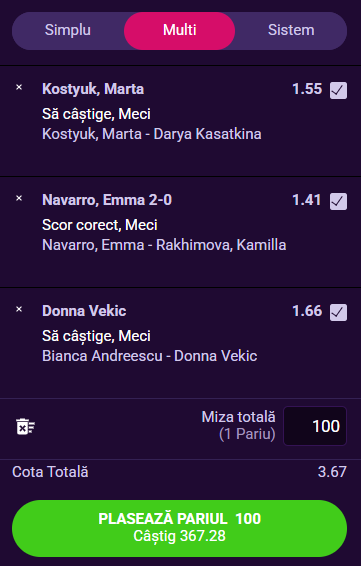The width and height of the screenshot is (361, 566).
Task: Remove the Donna Vekic selection with its X
Action: pos(19,309)
